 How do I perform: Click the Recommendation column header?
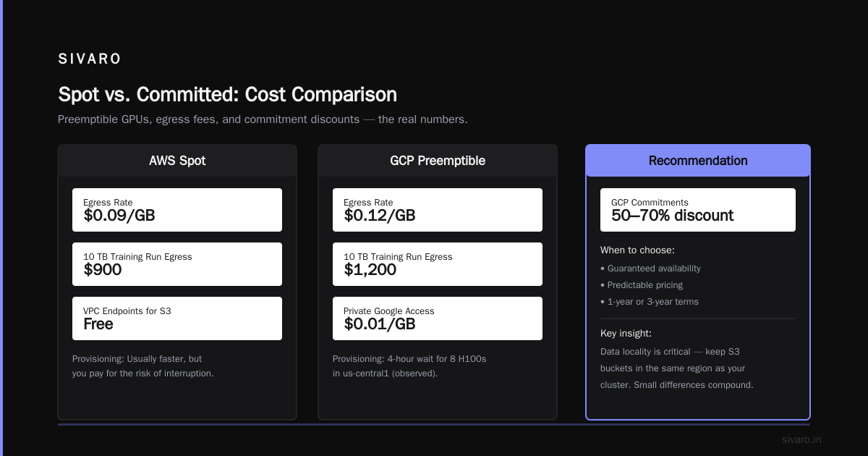click(698, 161)
